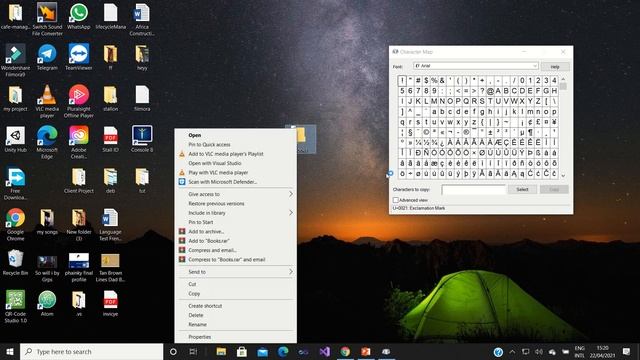Screen dimensions: 640x360
Task: Open Switch Sound File Converter shortcut
Action: click(x=47, y=19)
